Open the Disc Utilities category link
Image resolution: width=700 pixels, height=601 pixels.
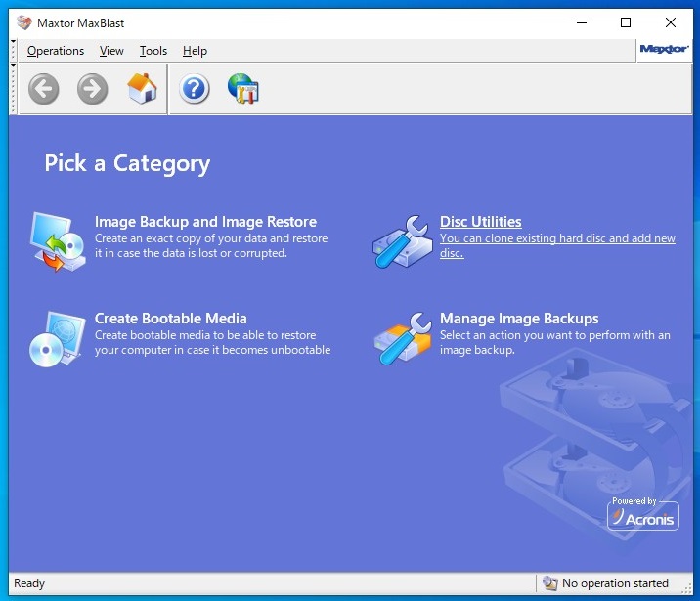[x=481, y=222]
